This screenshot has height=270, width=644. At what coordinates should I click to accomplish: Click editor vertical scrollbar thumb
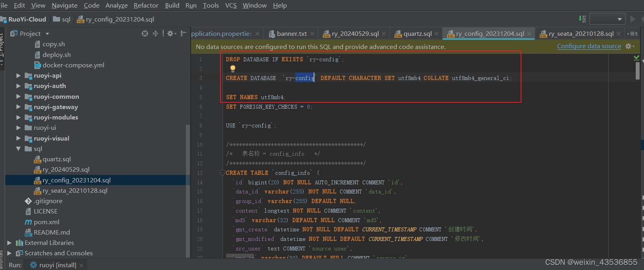pos(638,71)
